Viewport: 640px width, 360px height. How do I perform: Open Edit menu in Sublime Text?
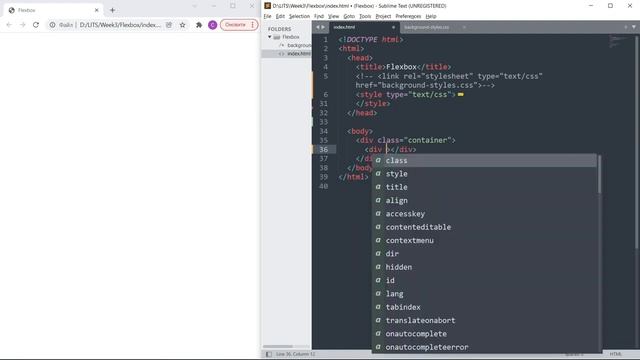(x=280, y=16)
